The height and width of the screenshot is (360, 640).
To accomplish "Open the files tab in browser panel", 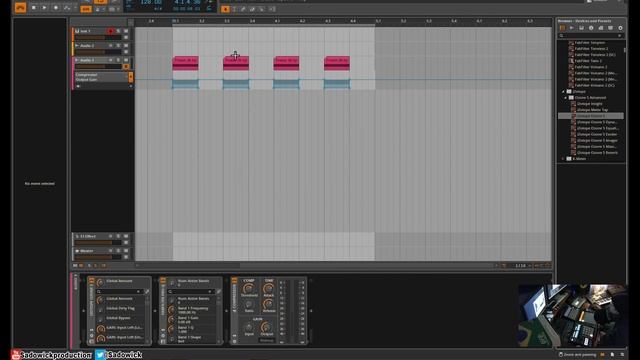I will click(611, 28).
